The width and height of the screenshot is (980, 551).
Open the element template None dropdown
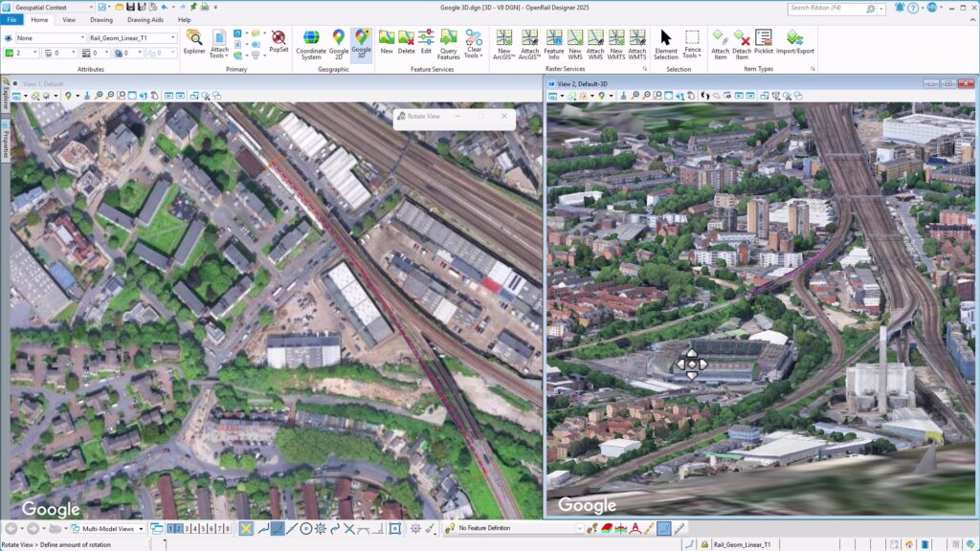[50, 38]
